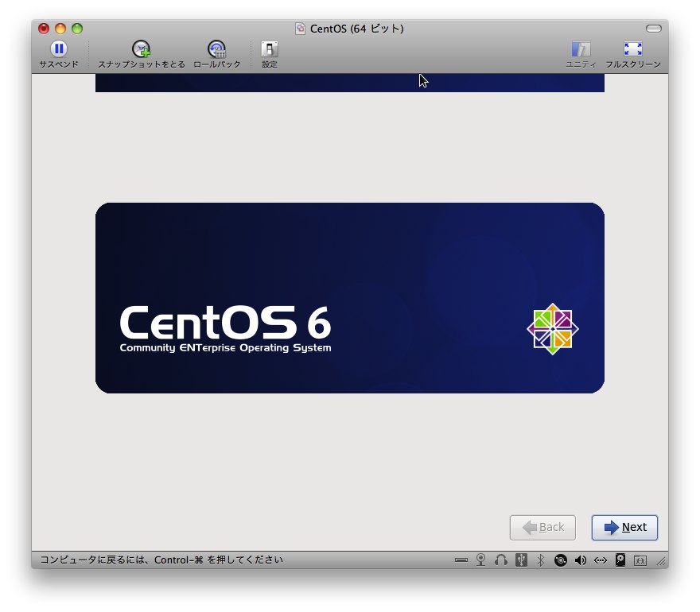Click the CentOS 6 splash banner
Viewport: 700px width, 612px height.
tap(349, 298)
